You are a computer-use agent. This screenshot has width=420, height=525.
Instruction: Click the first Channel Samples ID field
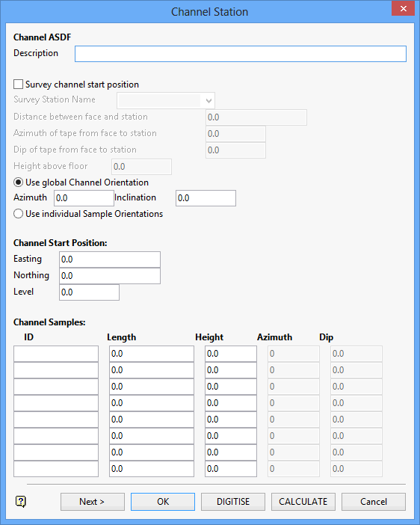pyautogui.click(x=56, y=354)
